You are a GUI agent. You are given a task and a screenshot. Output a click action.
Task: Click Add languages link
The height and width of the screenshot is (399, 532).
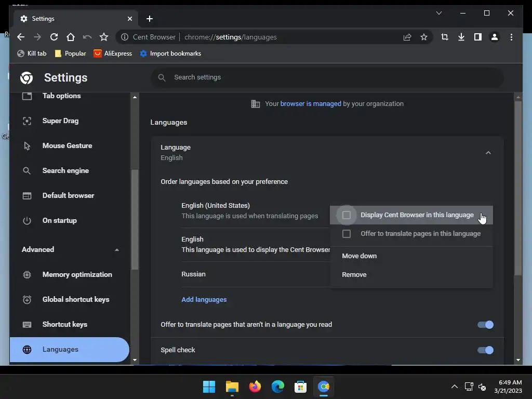(204, 300)
